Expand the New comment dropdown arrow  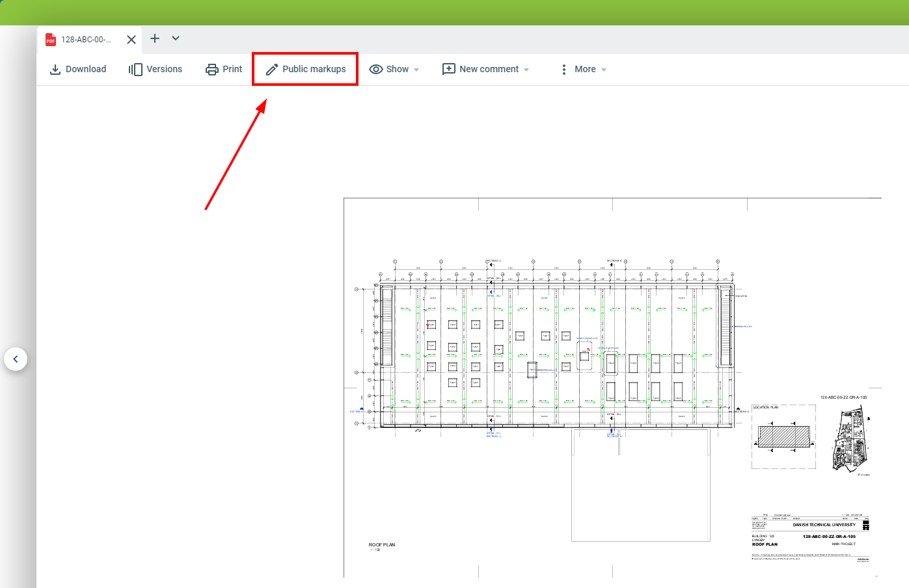[x=526, y=70]
